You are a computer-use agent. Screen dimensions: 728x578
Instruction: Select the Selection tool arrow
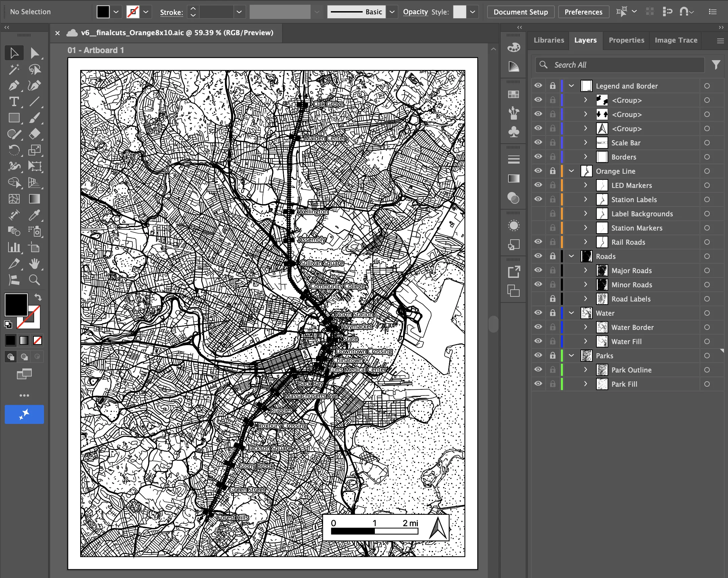point(14,53)
